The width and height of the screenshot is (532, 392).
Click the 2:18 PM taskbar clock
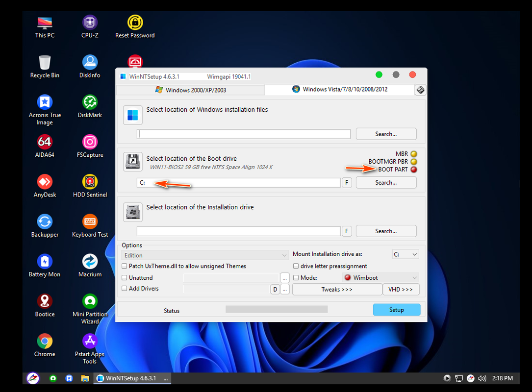point(503,378)
